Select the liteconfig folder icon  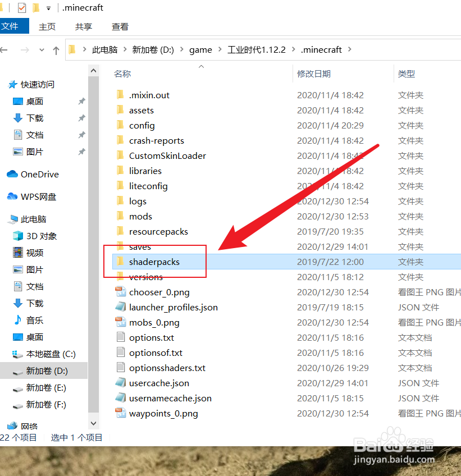click(120, 185)
